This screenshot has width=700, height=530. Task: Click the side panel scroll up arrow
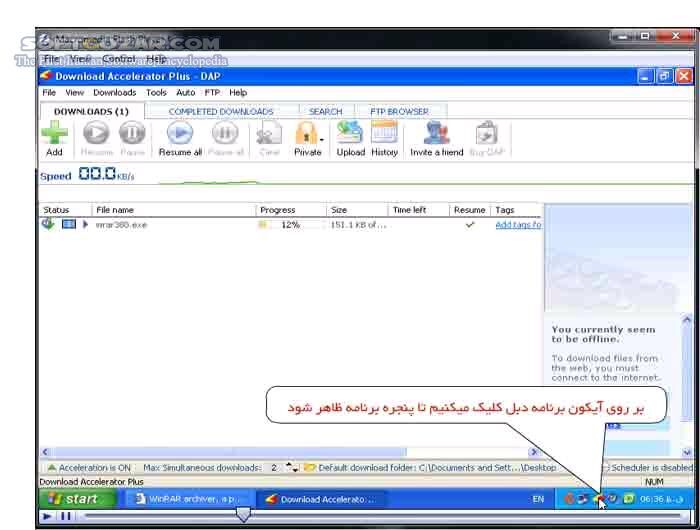pos(687,319)
